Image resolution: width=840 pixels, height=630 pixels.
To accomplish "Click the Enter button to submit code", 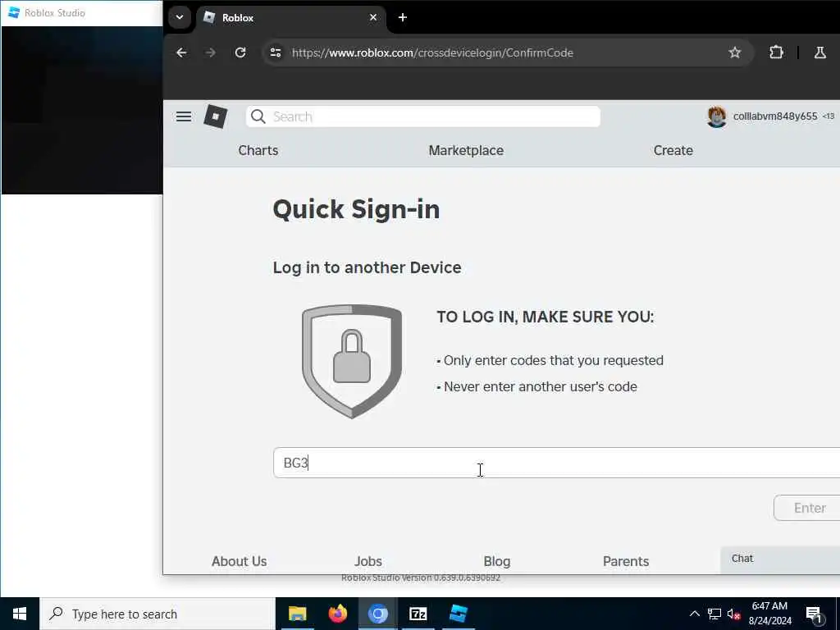I will click(x=807, y=508).
